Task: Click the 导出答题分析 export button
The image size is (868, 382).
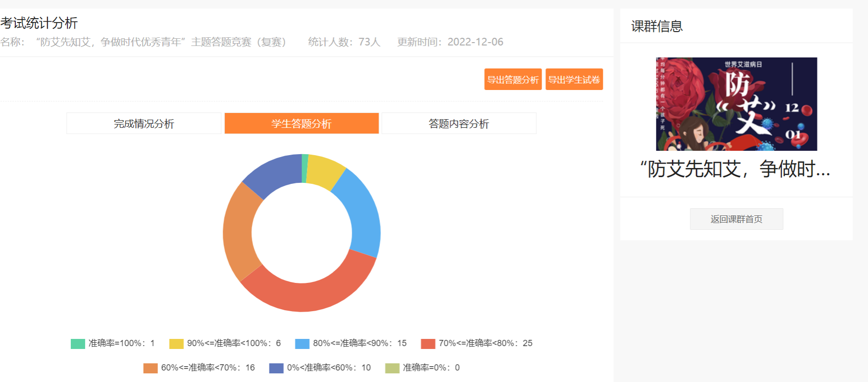Action: pos(512,79)
